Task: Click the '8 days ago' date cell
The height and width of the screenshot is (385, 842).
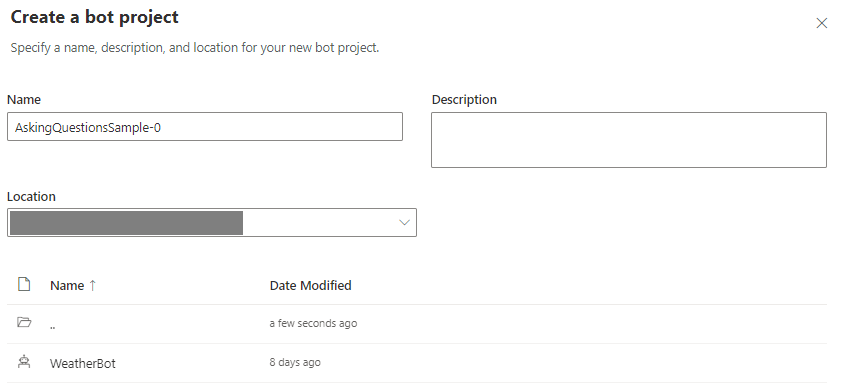Action: [x=295, y=362]
